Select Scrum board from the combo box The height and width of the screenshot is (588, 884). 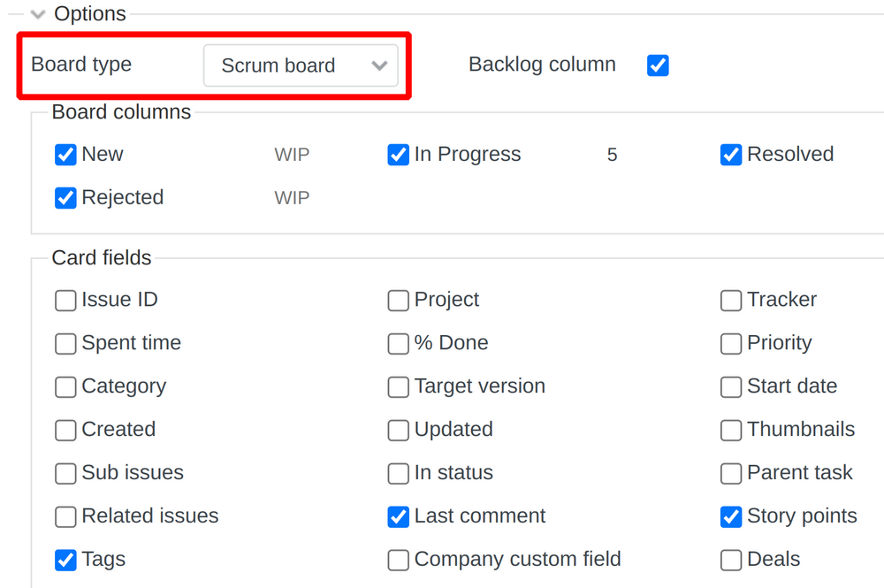[x=301, y=65]
